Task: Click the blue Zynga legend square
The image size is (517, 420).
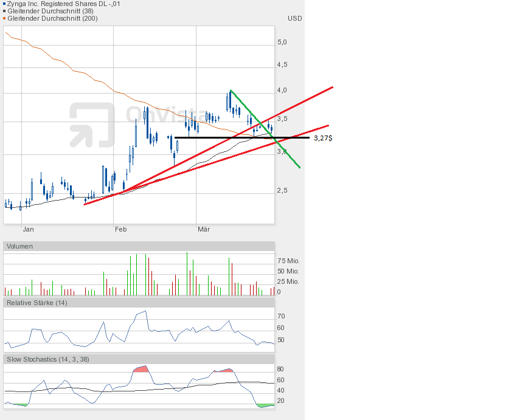Action: click(4, 4)
